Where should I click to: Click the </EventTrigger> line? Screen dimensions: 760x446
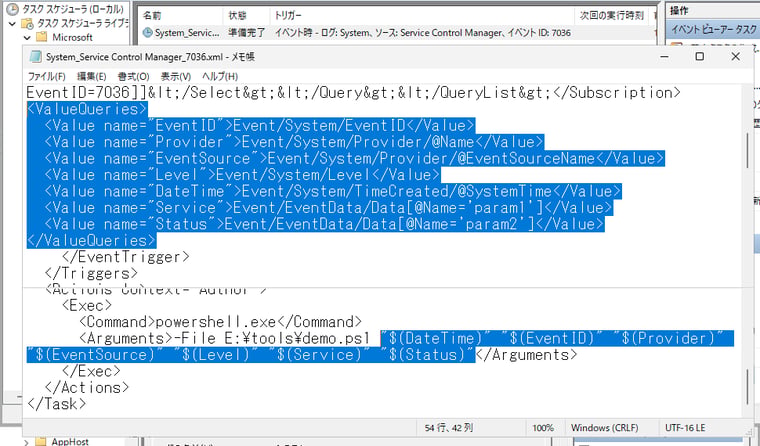pos(125,257)
